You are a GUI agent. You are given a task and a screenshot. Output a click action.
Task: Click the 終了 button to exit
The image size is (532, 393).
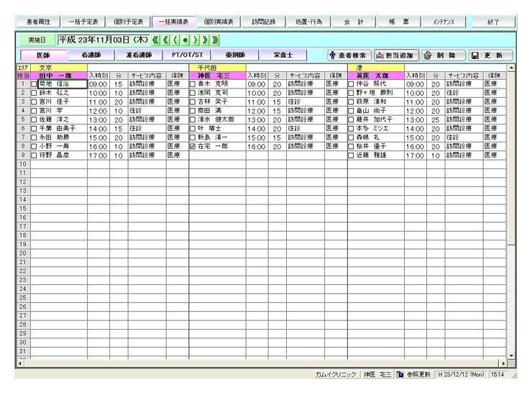point(493,22)
